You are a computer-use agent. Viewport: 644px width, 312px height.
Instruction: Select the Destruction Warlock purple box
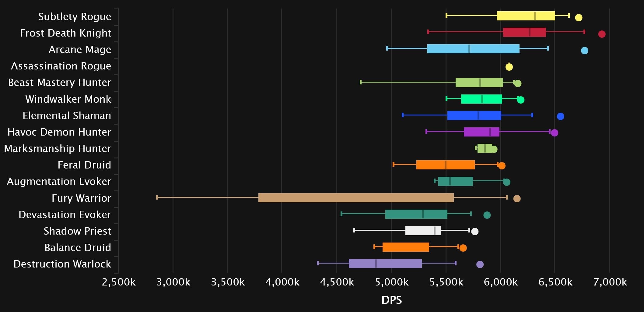(x=385, y=264)
